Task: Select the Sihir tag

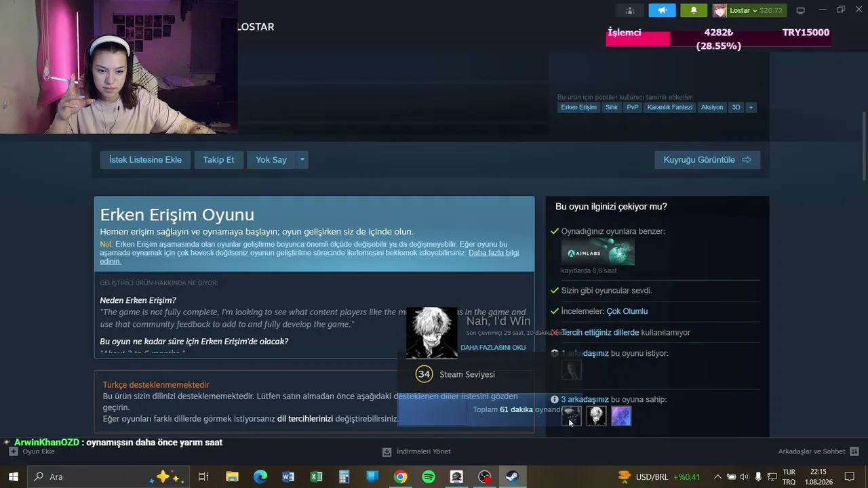Action: pyautogui.click(x=612, y=107)
